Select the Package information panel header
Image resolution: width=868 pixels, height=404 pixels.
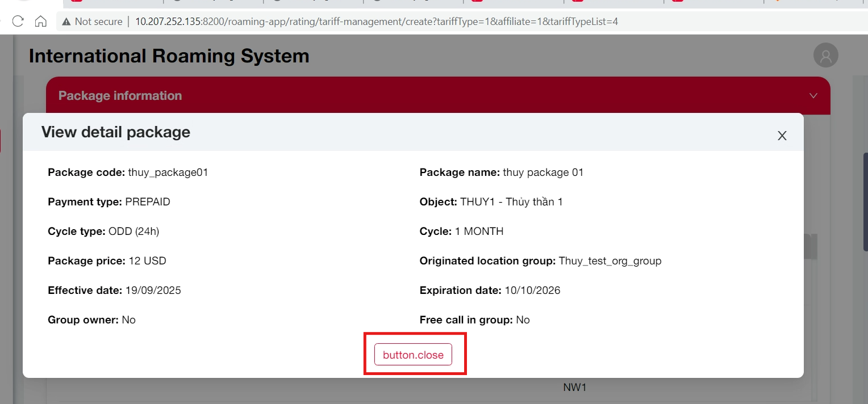(x=120, y=95)
